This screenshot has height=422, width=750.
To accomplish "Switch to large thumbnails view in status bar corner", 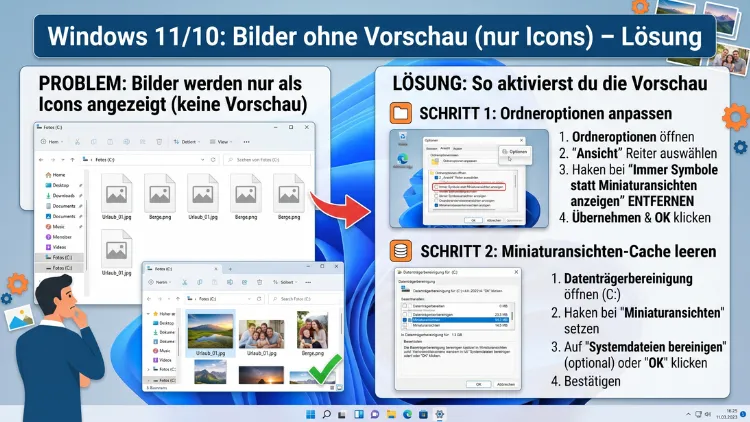I will coord(339,388).
